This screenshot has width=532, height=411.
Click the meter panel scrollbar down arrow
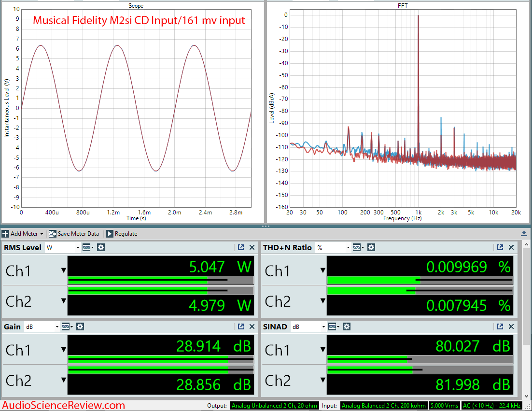(x=527, y=396)
